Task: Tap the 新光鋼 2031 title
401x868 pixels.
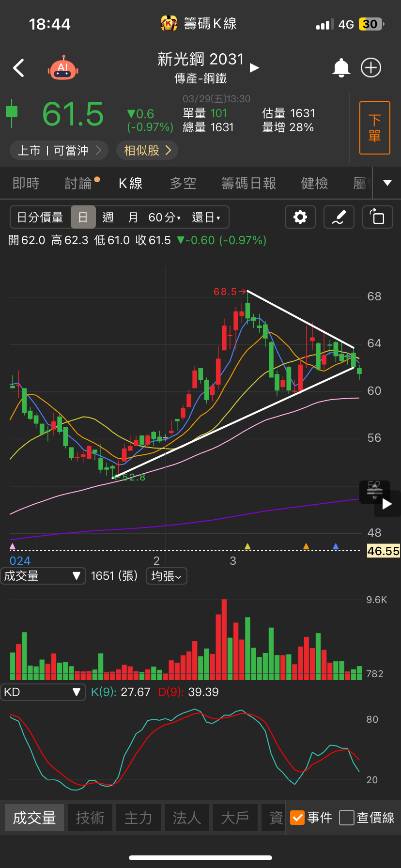Action: pyautogui.click(x=200, y=59)
